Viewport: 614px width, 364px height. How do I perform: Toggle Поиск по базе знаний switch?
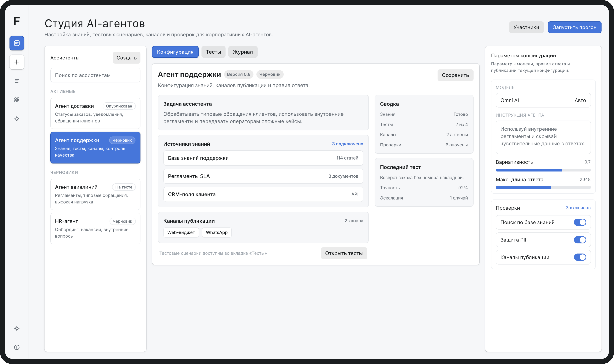tap(580, 222)
